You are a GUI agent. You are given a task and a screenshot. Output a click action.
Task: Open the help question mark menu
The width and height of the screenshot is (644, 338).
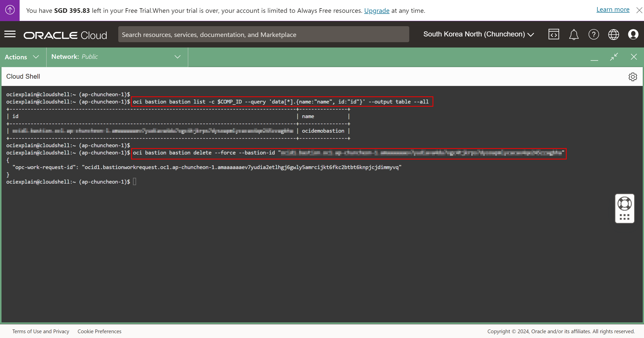(x=594, y=34)
